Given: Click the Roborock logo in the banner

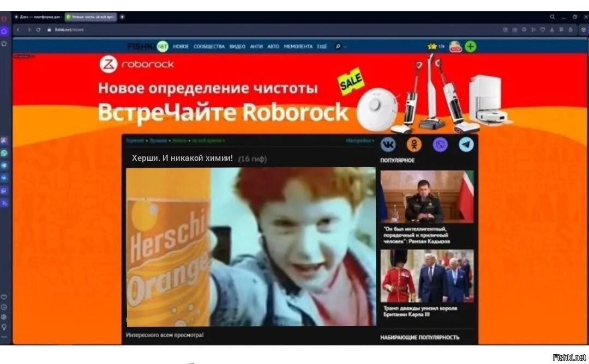Looking at the screenshot, I should [x=137, y=64].
